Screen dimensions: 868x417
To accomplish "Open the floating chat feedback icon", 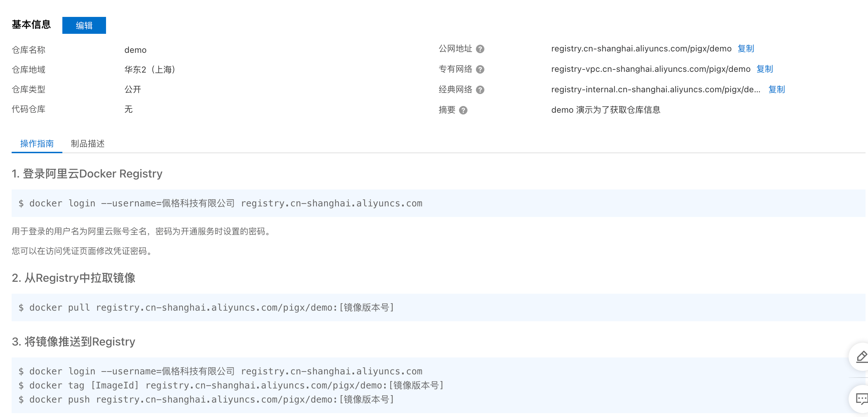I will coord(861,399).
